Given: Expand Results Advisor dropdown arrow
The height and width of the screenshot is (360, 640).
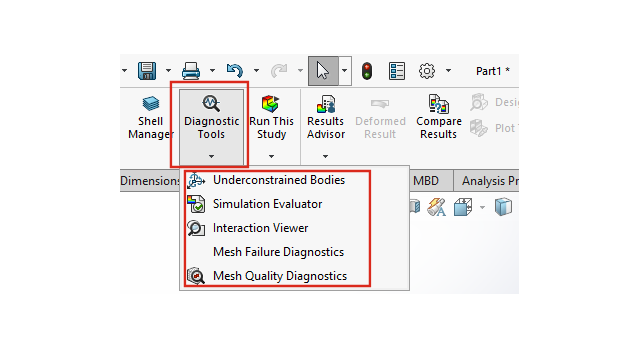Looking at the screenshot, I should 325,156.
